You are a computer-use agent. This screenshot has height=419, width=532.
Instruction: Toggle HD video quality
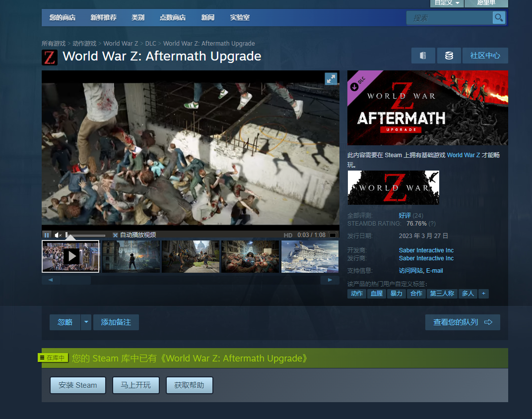click(x=288, y=235)
